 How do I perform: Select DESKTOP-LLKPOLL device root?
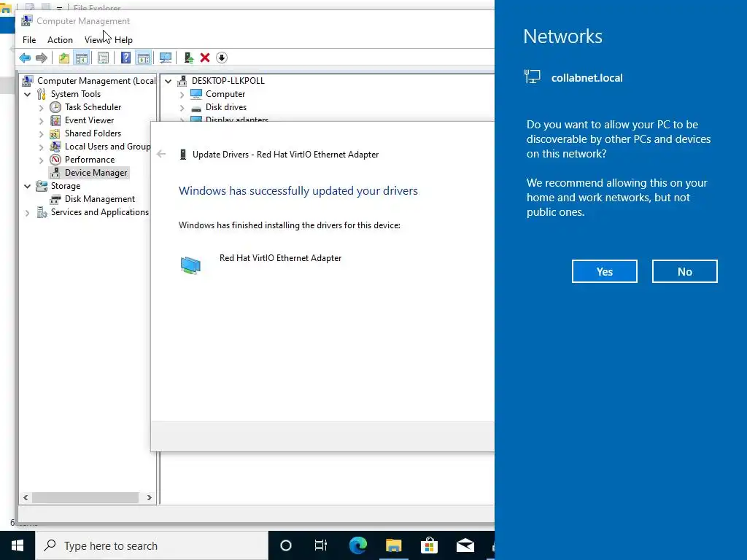228,81
